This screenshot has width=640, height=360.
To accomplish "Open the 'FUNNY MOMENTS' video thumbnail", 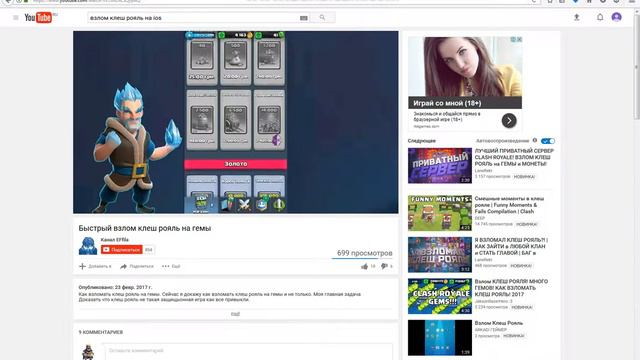I will tap(440, 213).
